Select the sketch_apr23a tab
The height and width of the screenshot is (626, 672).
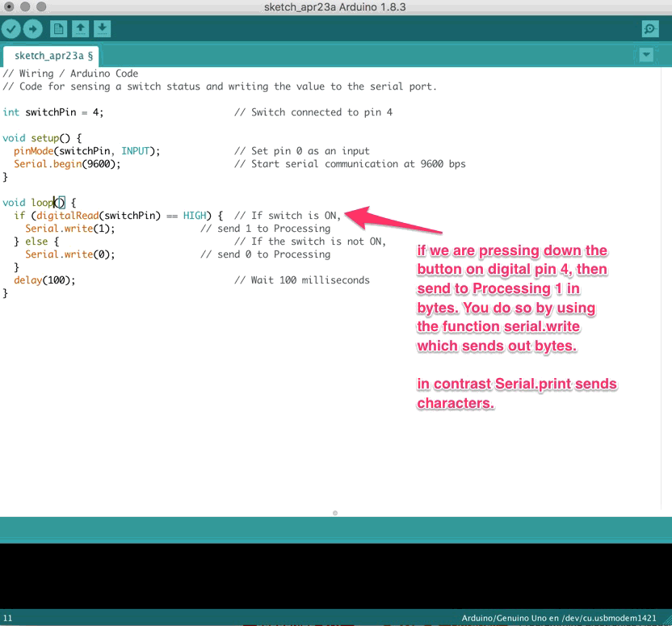(51, 56)
